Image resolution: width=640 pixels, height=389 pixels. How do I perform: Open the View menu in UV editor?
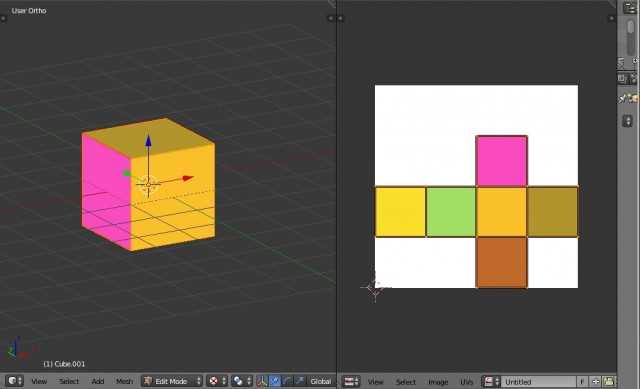(x=376, y=382)
